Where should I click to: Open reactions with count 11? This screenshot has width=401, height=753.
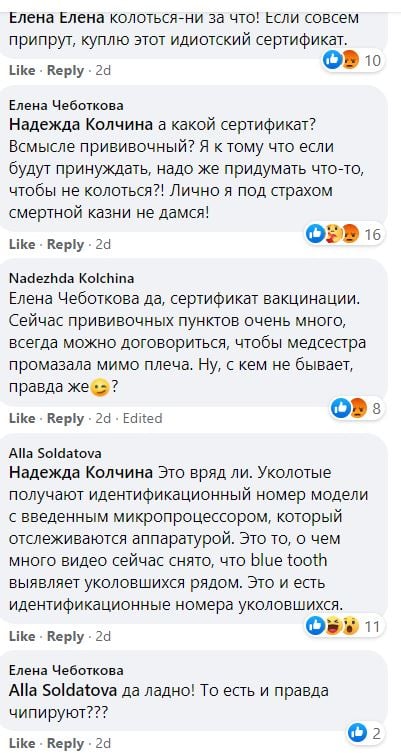pos(345,626)
